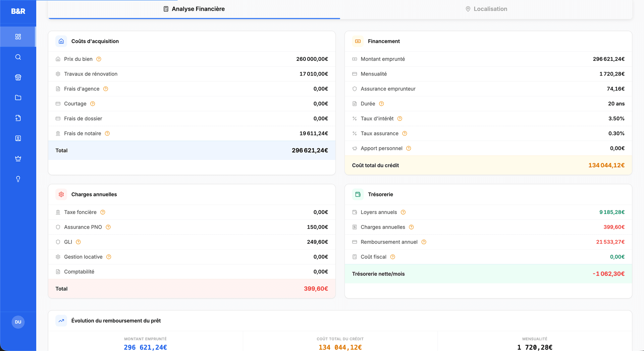Image resolution: width=644 pixels, height=351 pixels.
Task: Open the lightbulb tips sidebar icon
Action: tap(18, 179)
